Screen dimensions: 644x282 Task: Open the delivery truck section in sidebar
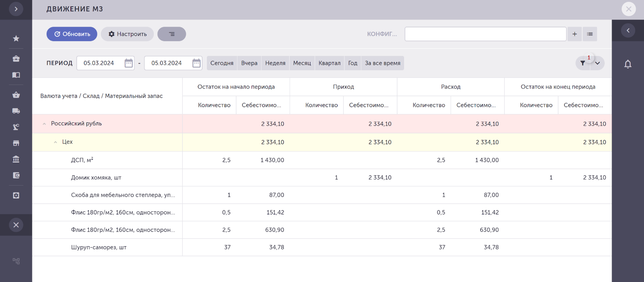coord(16,111)
